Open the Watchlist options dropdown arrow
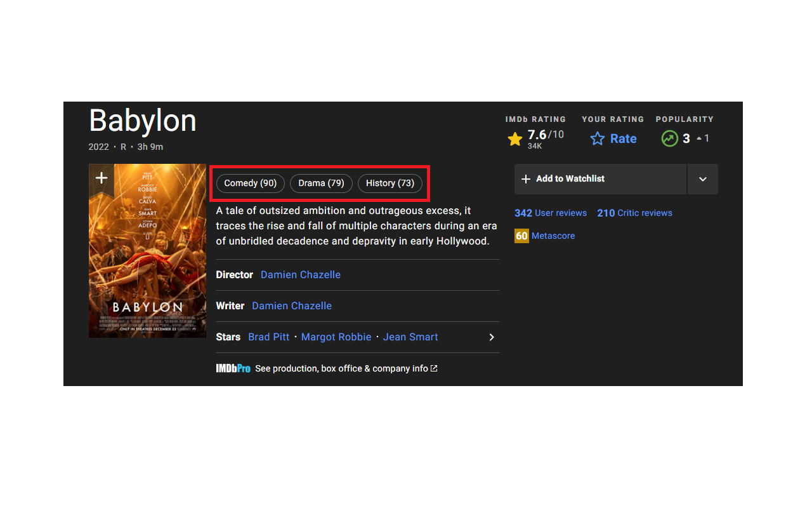The height and width of the screenshot is (508, 812). click(703, 179)
